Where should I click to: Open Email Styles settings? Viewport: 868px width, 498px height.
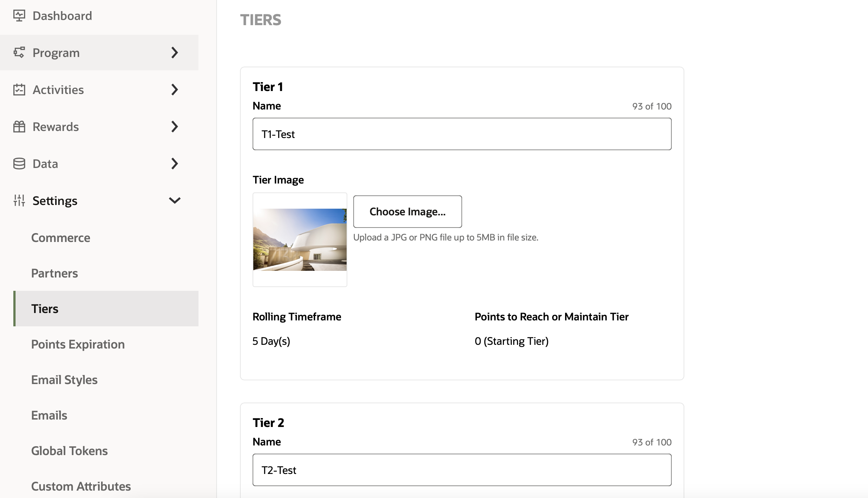pyautogui.click(x=64, y=380)
